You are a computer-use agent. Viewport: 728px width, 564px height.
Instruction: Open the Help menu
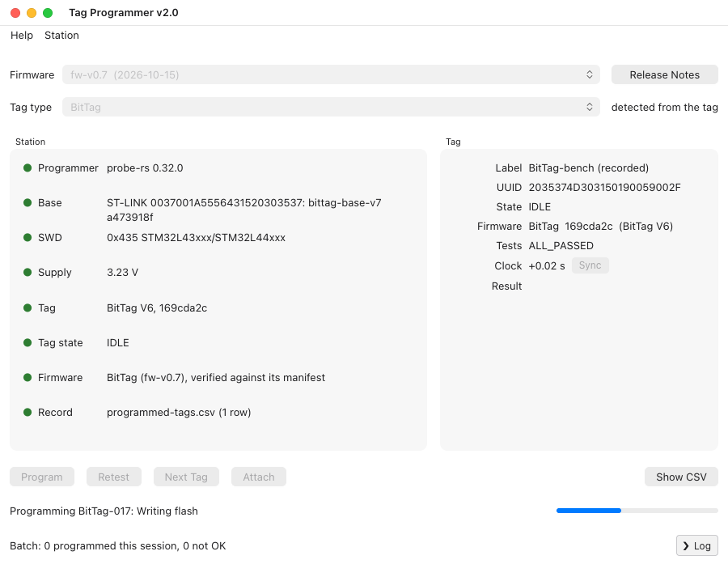(x=22, y=36)
